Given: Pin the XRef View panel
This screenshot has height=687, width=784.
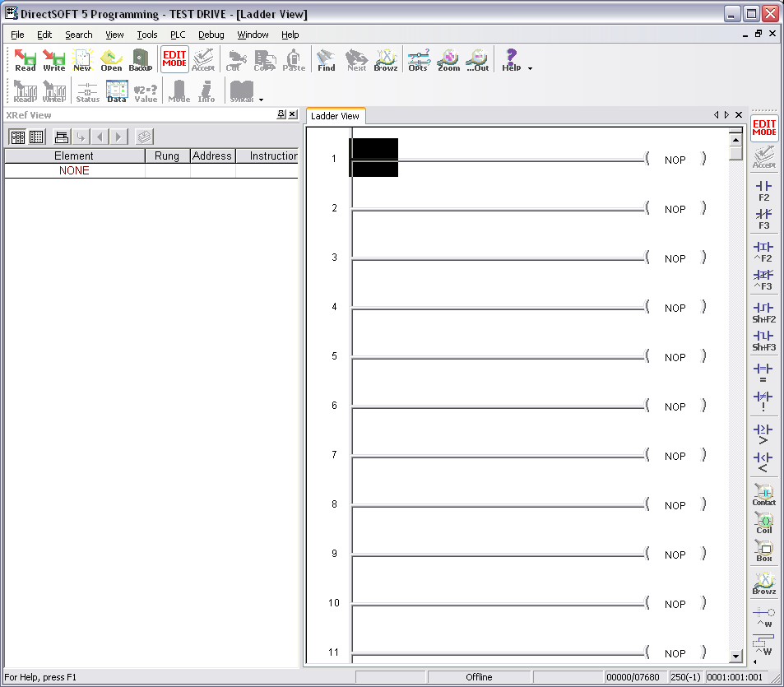Looking at the screenshot, I should (x=281, y=114).
